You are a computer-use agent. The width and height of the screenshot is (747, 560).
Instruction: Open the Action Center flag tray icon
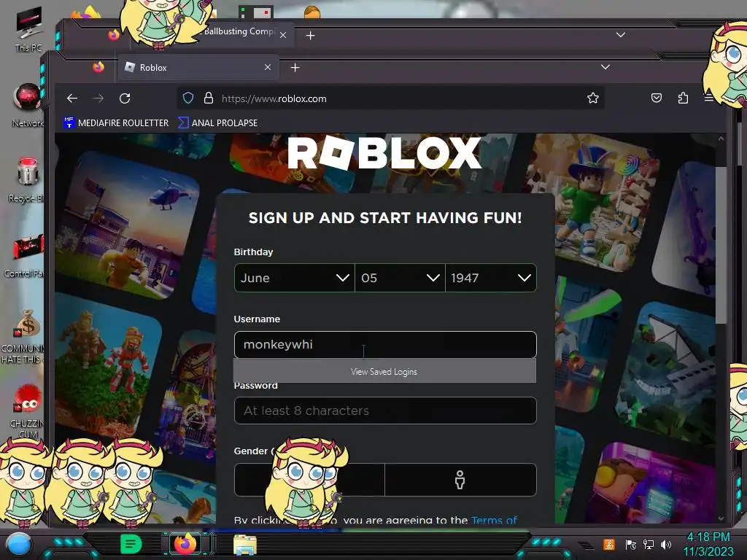[x=631, y=544]
